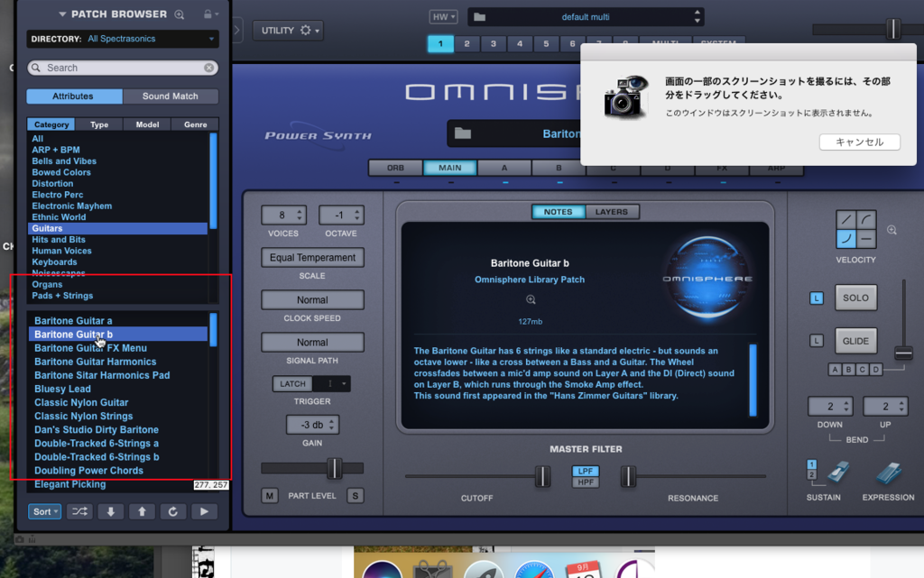Select the convex velocity curve icon
This screenshot has height=578, width=924.
pyautogui.click(x=865, y=220)
